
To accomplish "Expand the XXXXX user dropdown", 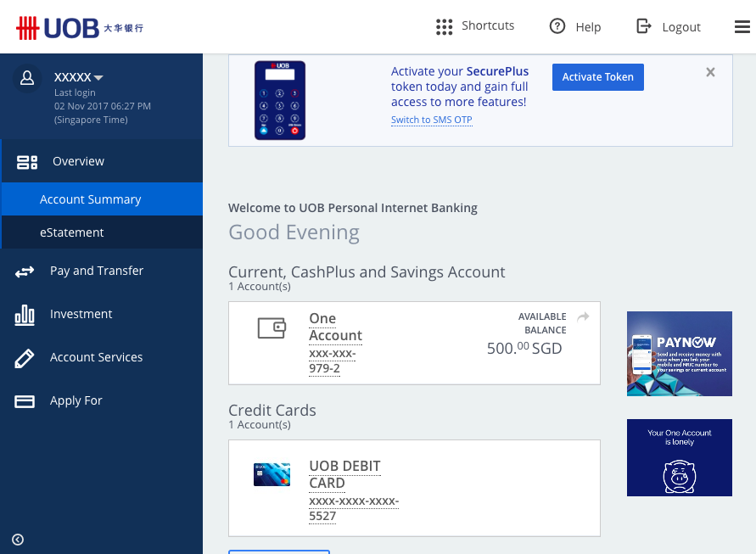I will coord(79,77).
